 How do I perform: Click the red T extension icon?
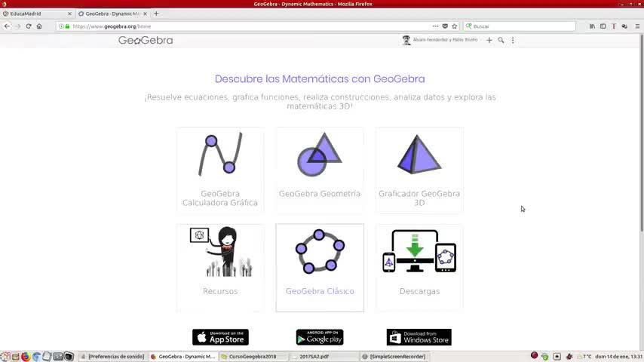(614, 26)
